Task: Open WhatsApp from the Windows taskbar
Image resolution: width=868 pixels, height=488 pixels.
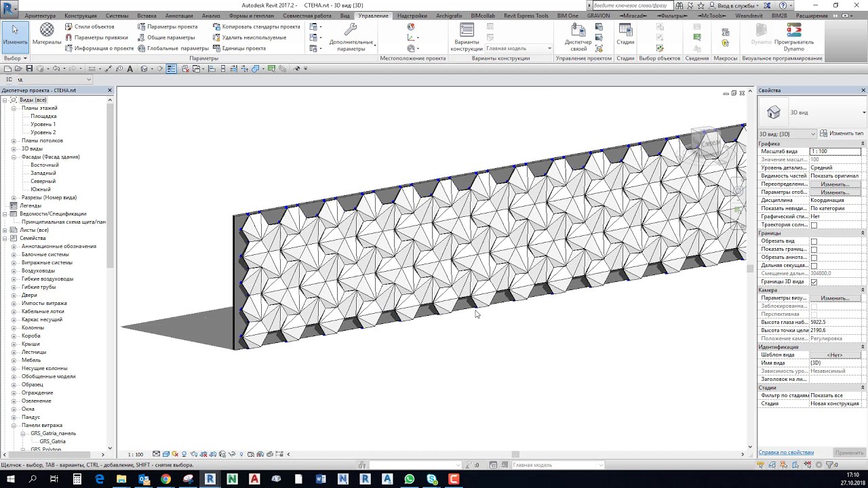Action: pyautogui.click(x=409, y=479)
